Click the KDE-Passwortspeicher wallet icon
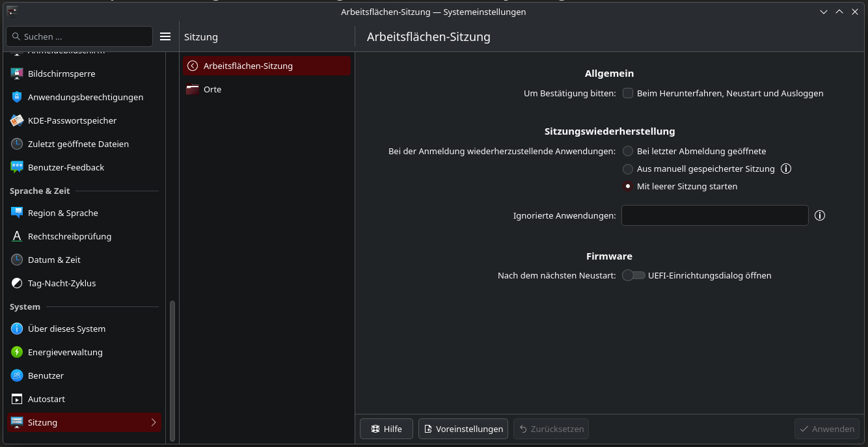The image size is (868, 447). click(x=17, y=120)
